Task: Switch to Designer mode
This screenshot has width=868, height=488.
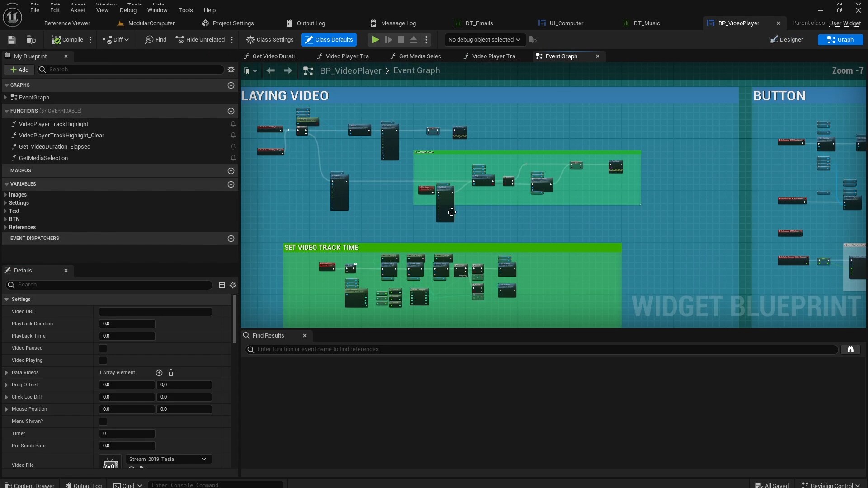Action: pyautogui.click(x=787, y=40)
